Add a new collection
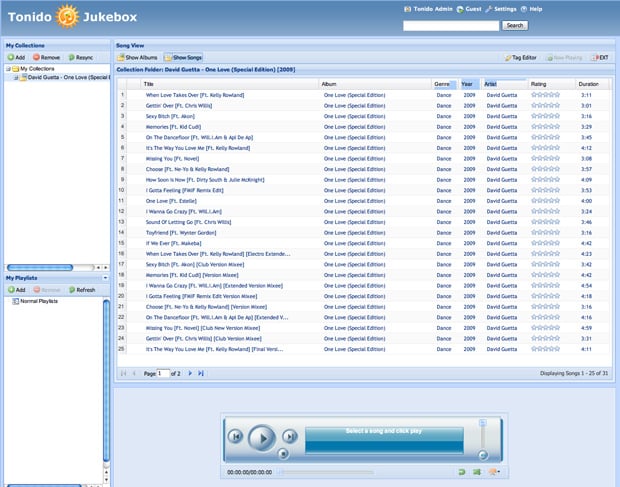This screenshot has width=620, height=487. (16, 57)
